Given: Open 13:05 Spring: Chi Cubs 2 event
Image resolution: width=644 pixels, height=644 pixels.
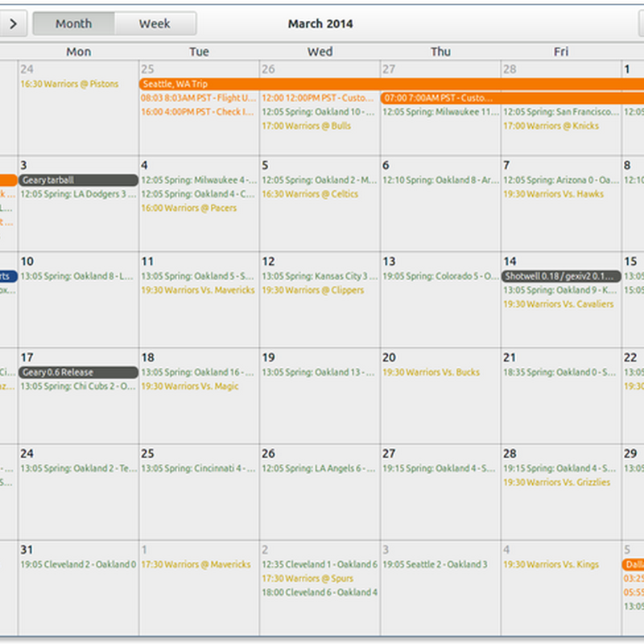Looking at the screenshot, I should (x=78, y=386).
